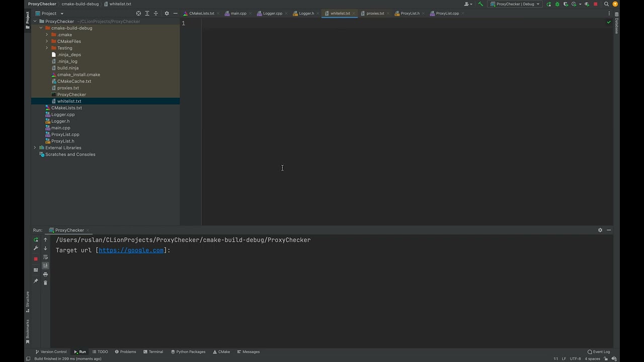Toggle soft-wrap in the console
This screenshot has height=362, width=644.
point(45,257)
